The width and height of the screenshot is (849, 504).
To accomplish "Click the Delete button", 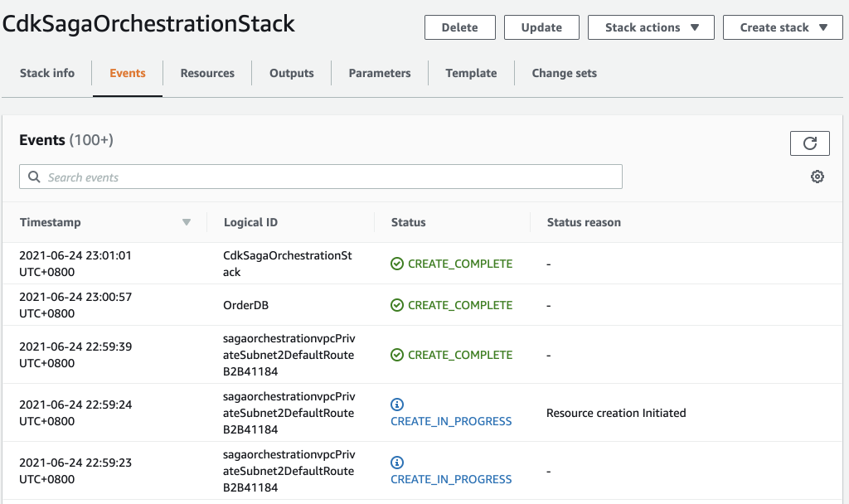I will [459, 27].
